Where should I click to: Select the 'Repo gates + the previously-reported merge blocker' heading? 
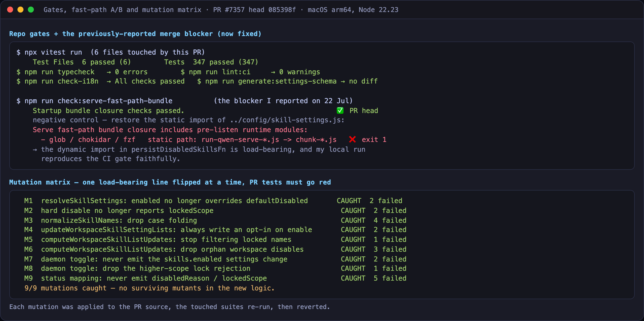(x=135, y=34)
